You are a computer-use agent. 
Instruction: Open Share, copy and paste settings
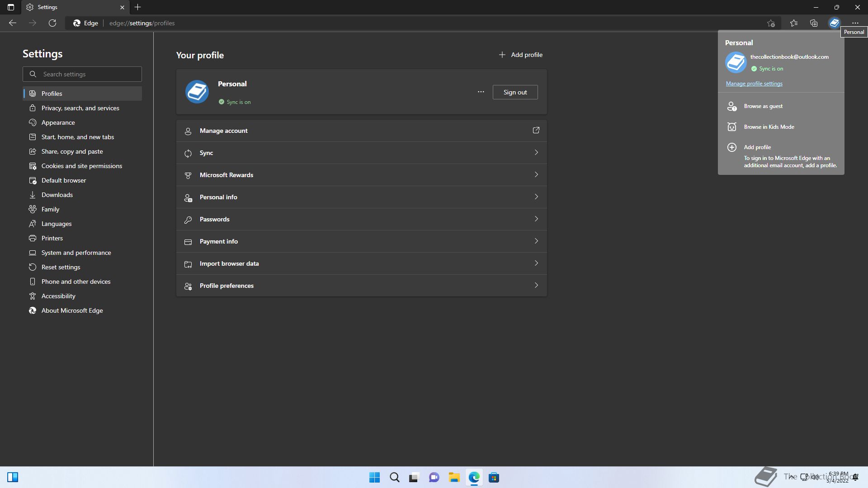click(x=82, y=151)
